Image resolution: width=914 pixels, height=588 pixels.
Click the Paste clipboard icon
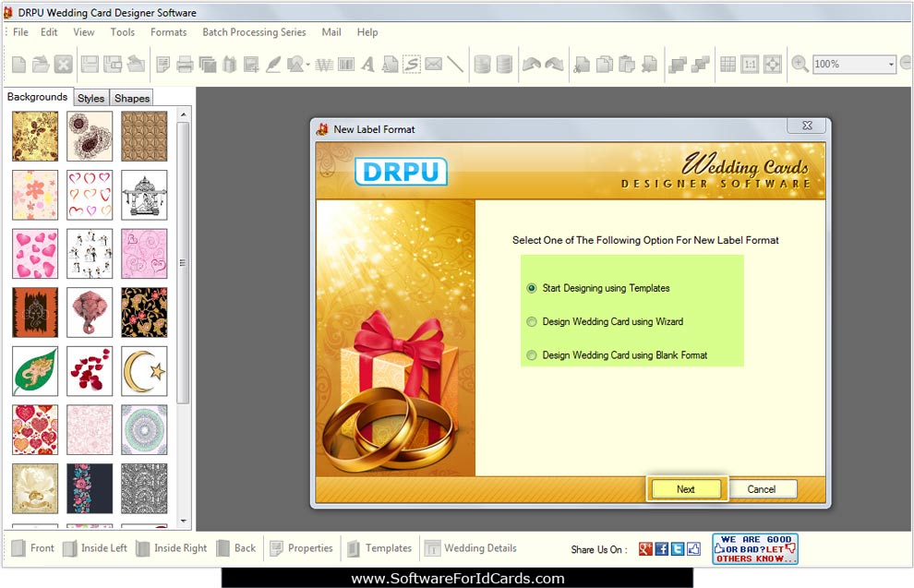click(x=627, y=64)
